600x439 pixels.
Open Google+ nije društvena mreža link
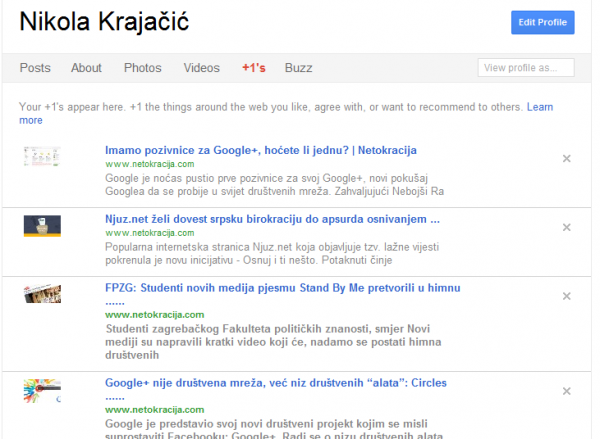coord(276,383)
